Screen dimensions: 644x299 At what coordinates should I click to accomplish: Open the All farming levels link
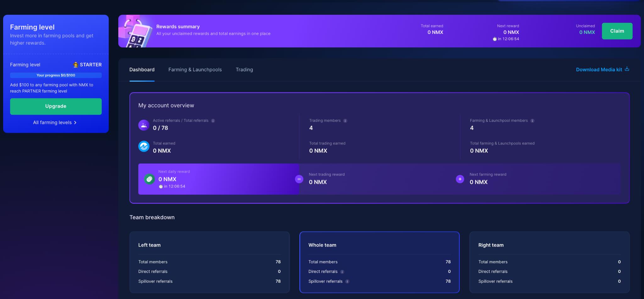[x=55, y=122]
